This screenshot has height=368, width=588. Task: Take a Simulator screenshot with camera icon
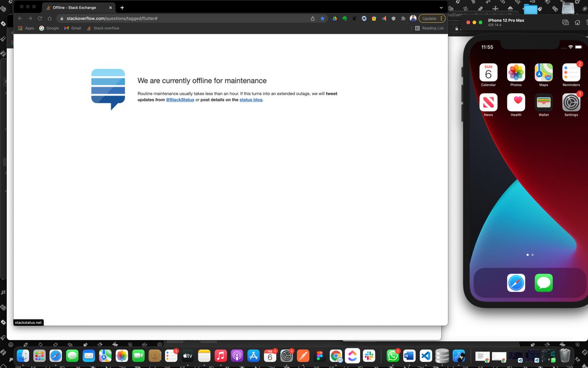tap(565, 22)
